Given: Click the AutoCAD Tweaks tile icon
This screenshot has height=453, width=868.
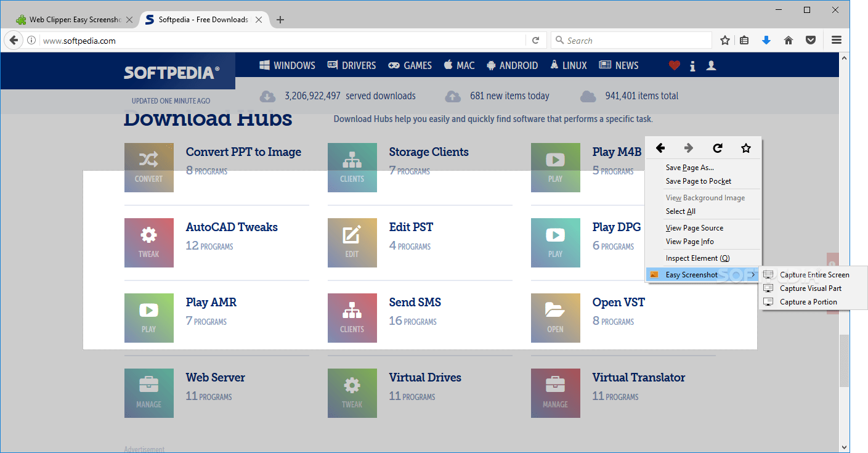Looking at the screenshot, I should pyautogui.click(x=149, y=243).
